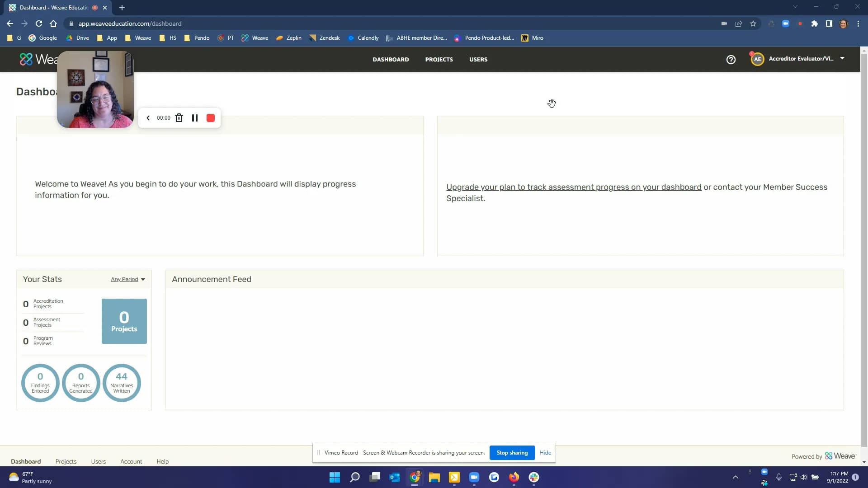Stop recording with the red square
Image resolution: width=868 pixels, height=488 pixels.
pyautogui.click(x=211, y=118)
